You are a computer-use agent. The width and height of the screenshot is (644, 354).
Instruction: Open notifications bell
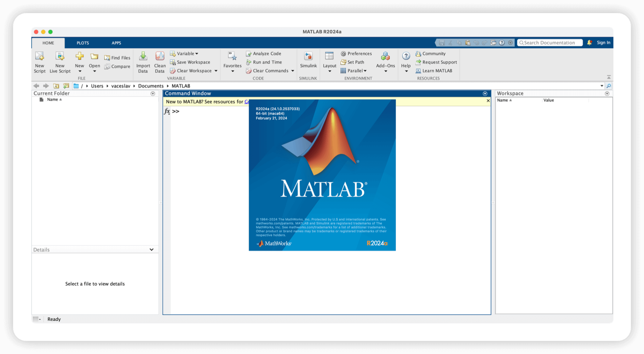tap(589, 43)
